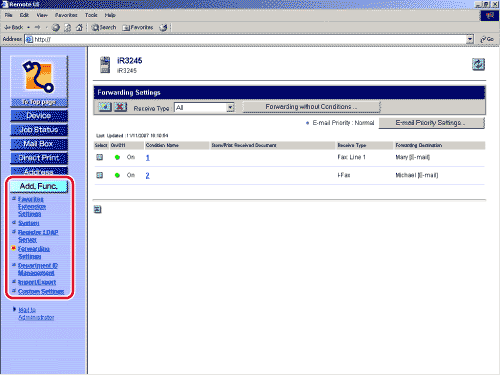This screenshot has width=500, height=375.
Task: Click the iR3245 device printer icon
Action: point(105,65)
